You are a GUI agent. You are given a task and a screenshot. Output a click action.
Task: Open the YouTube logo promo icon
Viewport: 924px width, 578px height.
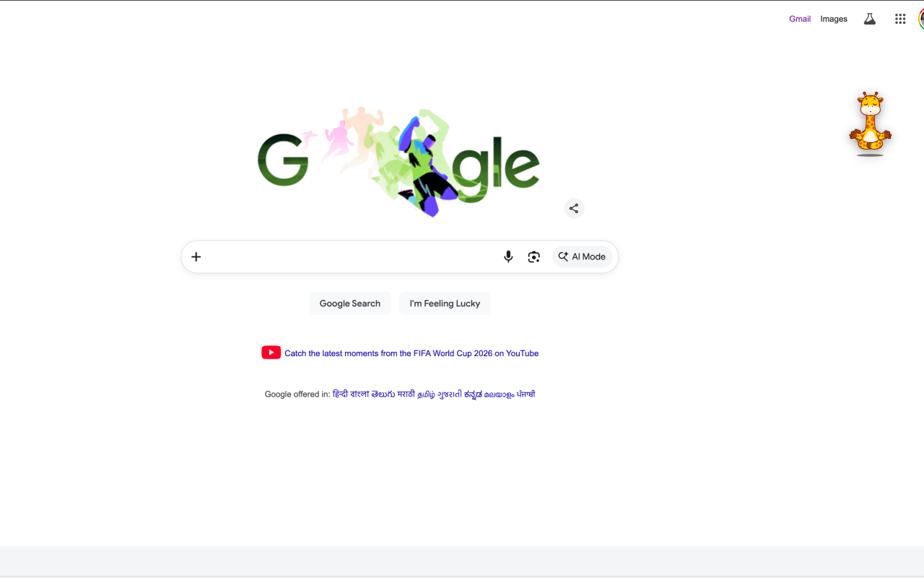click(271, 353)
